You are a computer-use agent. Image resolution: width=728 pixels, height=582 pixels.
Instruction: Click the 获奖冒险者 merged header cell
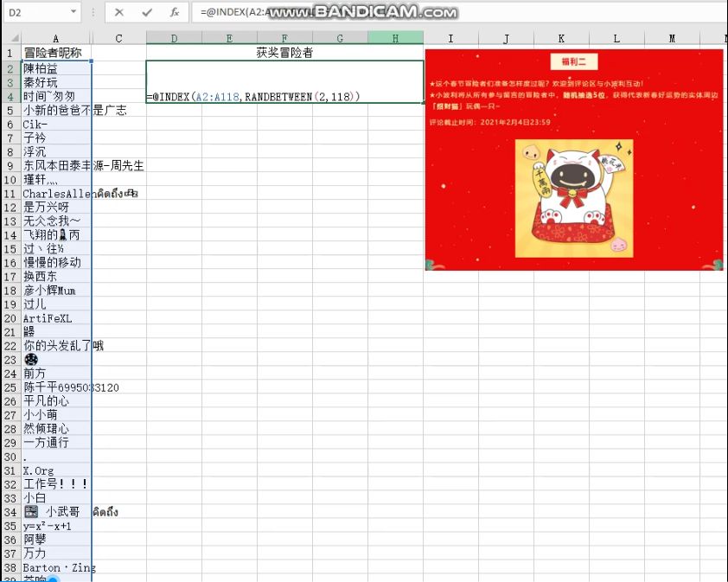(284, 53)
